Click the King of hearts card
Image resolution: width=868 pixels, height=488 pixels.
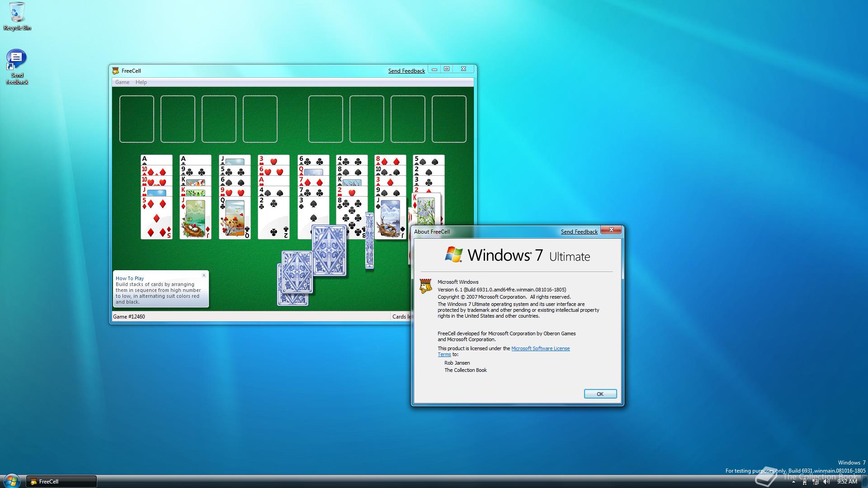point(195,191)
